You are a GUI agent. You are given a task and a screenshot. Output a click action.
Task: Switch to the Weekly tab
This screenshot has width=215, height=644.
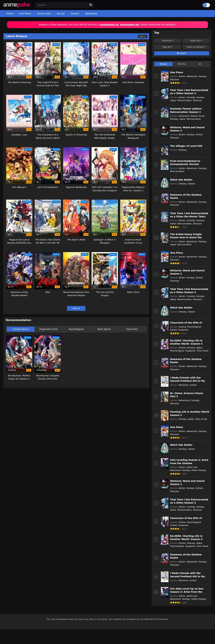tap(163, 64)
